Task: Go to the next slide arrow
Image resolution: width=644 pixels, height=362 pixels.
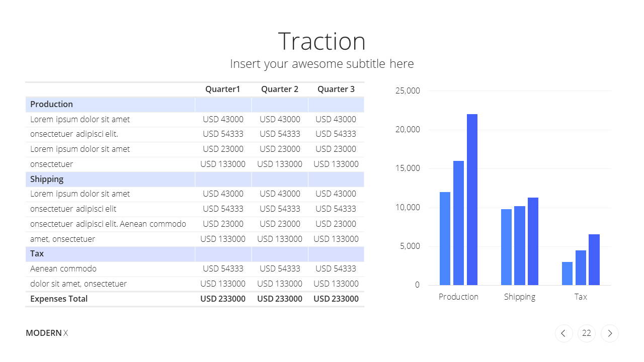Action: (x=610, y=333)
